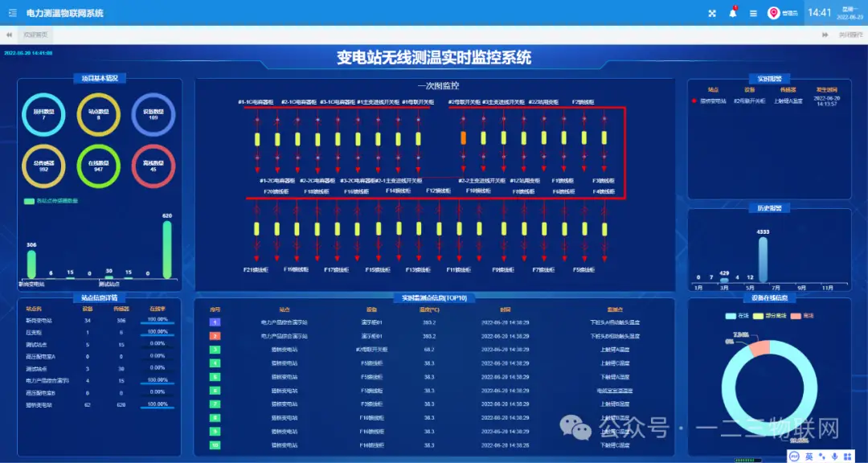The image size is (868, 463).
Task: Click the fullscreen icon in the header
Action: 711,13
